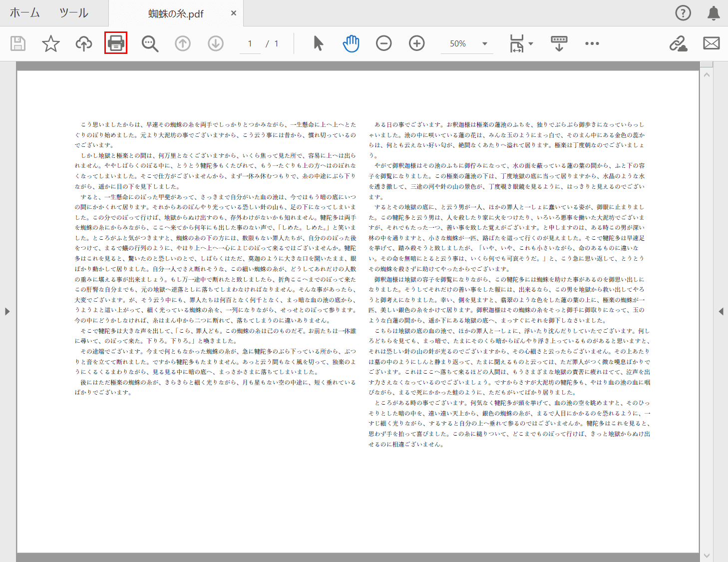Click the scrollbar down arrow
This screenshot has height=562, width=728.
pyautogui.click(x=707, y=556)
